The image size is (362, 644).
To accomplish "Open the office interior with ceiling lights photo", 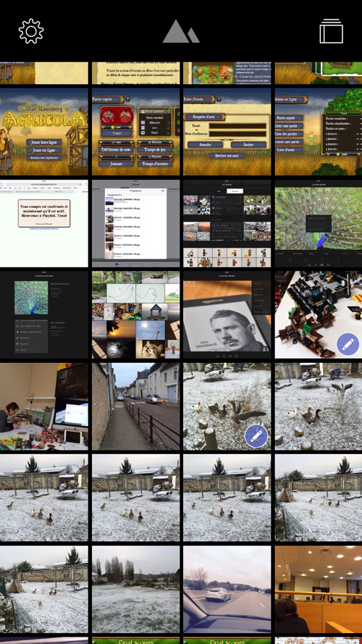I will 319,589.
